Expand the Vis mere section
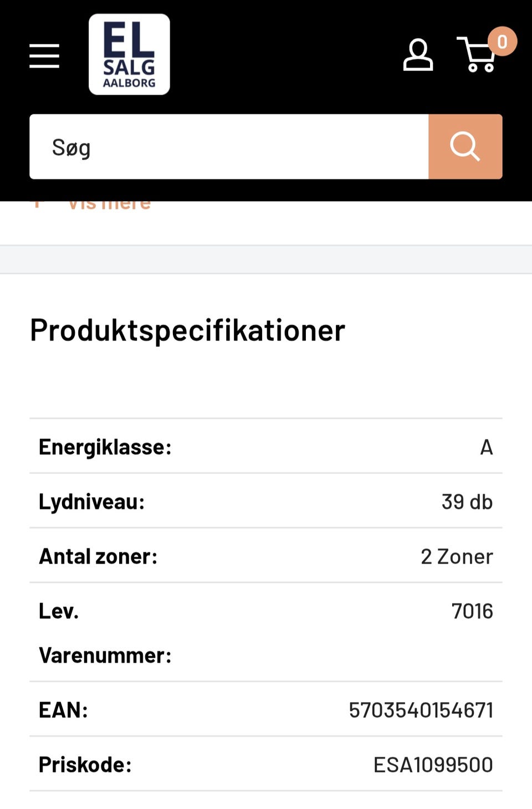Viewport: 532px width, 809px height. pyautogui.click(x=109, y=204)
